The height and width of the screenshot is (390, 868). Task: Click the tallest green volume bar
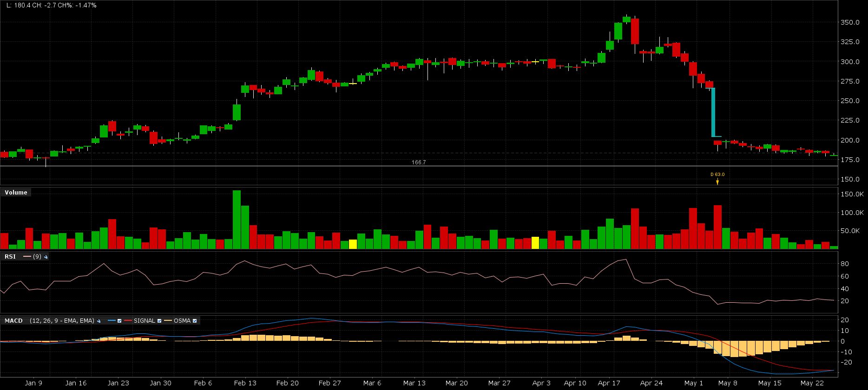[237, 220]
